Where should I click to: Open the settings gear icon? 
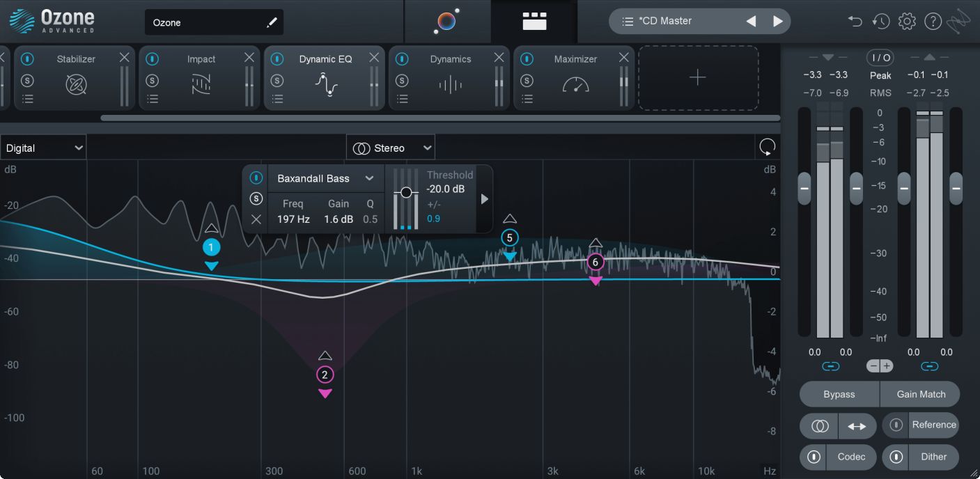tap(906, 22)
